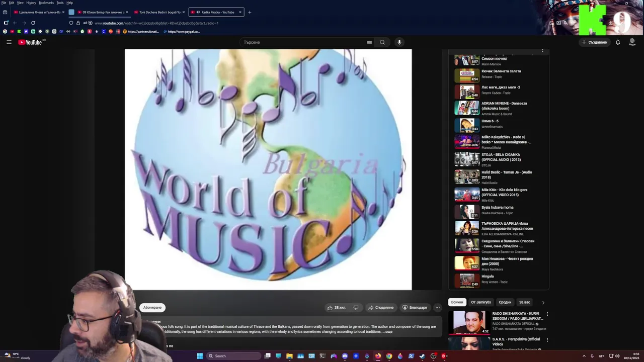Open Discord from the taskbar

point(345,356)
